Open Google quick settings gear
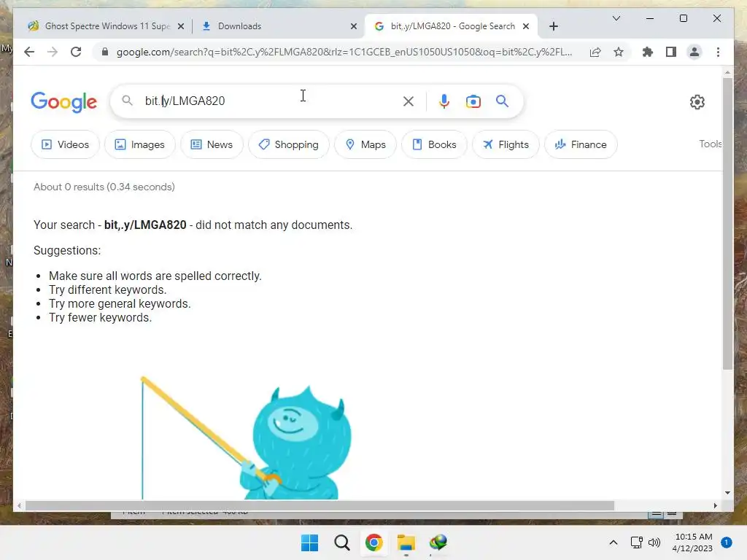 coord(697,101)
